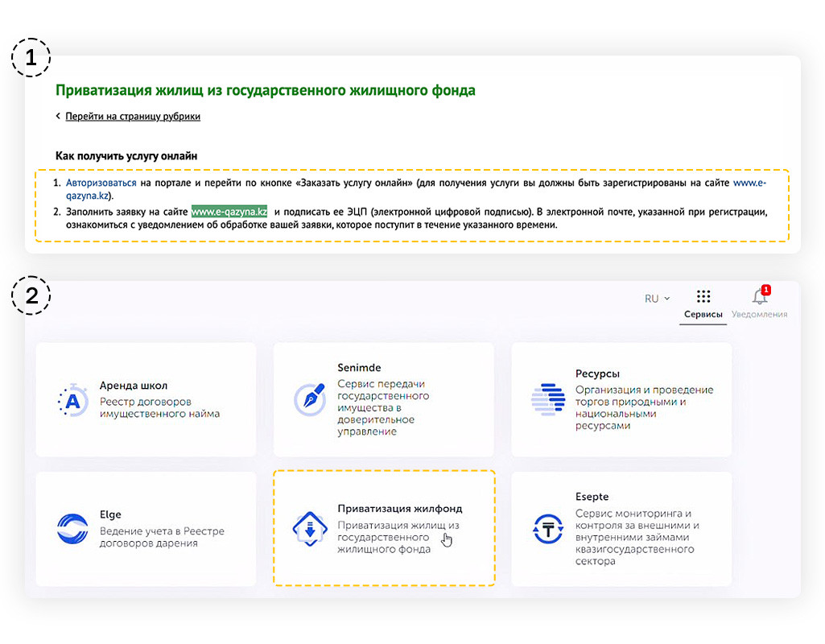Click the Как получить услугу онлайн heading
Screen dimensions: 825x644
point(126,155)
